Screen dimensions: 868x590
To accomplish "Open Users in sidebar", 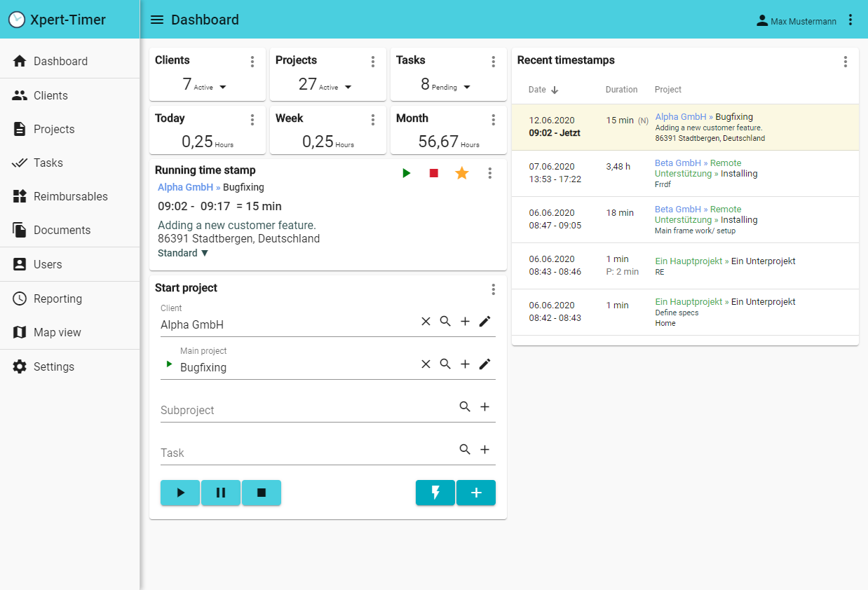I will [70, 264].
